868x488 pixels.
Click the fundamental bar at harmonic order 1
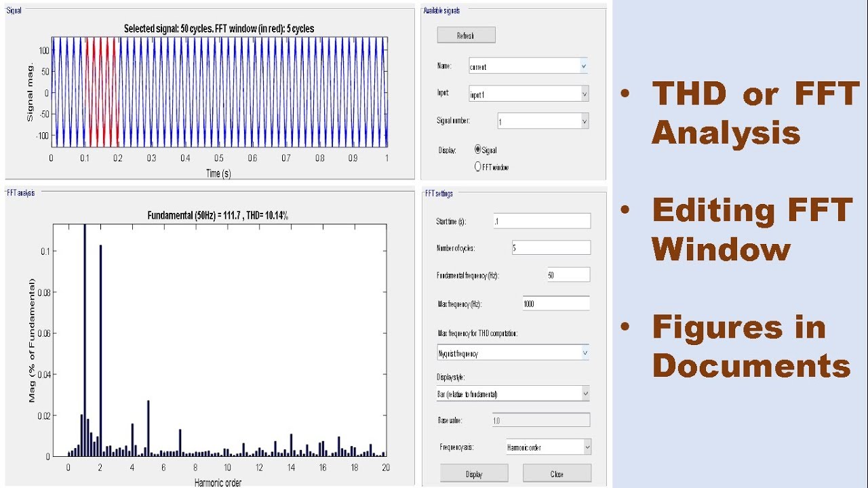pyautogui.click(x=85, y=340)
